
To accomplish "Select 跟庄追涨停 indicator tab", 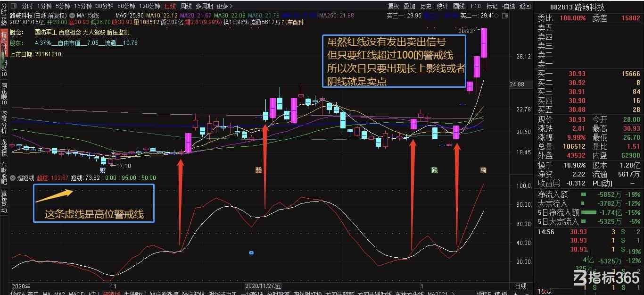I will [x=164, y=293].
